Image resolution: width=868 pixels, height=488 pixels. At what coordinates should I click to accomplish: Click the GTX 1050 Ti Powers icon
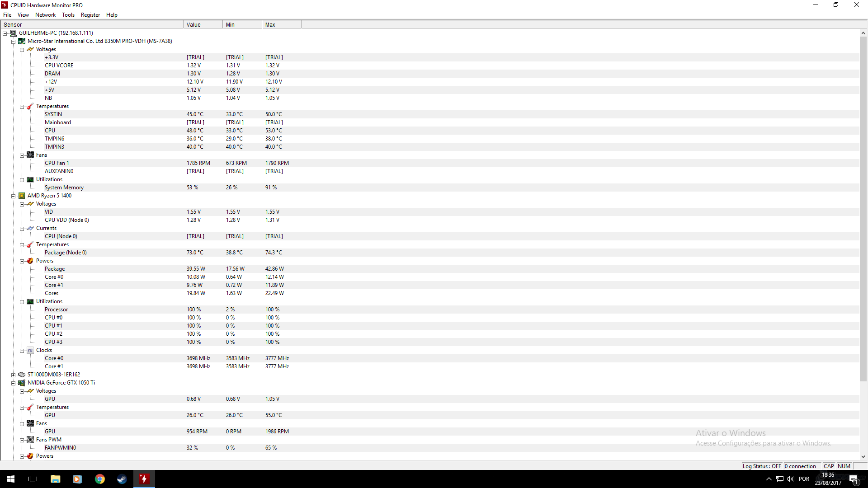point(30,456)
